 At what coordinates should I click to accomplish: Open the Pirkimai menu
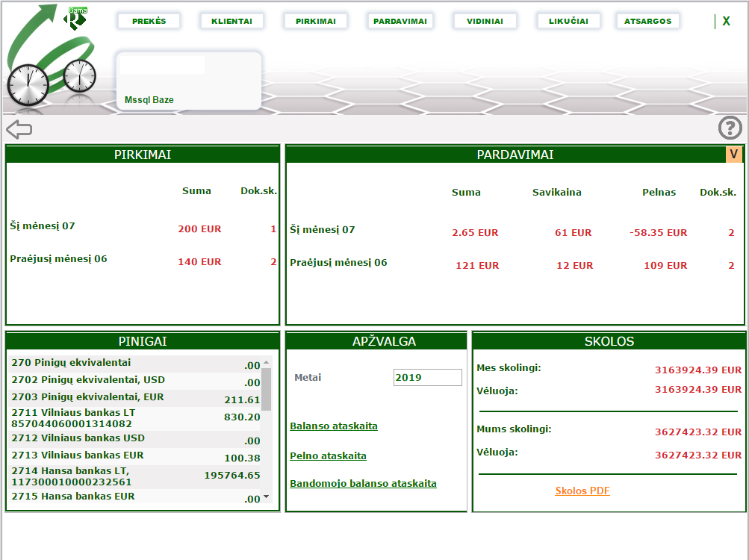click(316, 21)
